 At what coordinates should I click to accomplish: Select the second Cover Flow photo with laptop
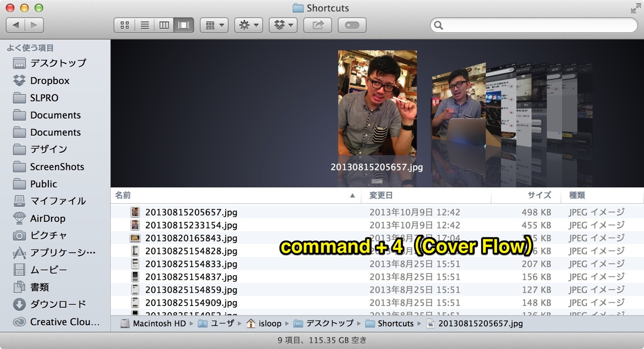[459, 105]
